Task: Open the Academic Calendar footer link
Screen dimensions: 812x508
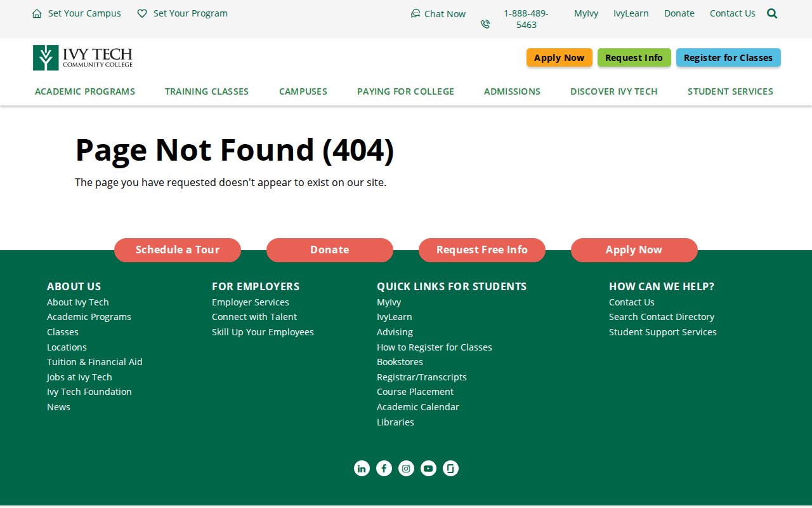Action: (417, 407)
